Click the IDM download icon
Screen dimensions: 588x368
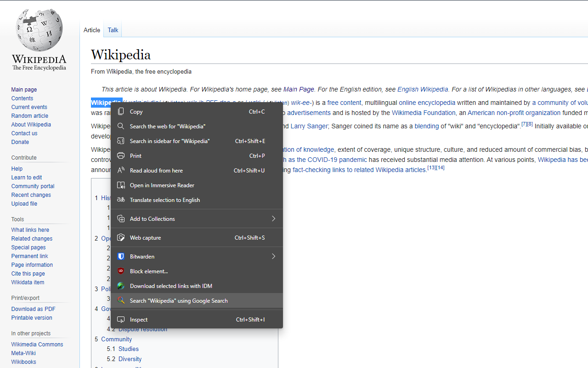tap(120, 286)
